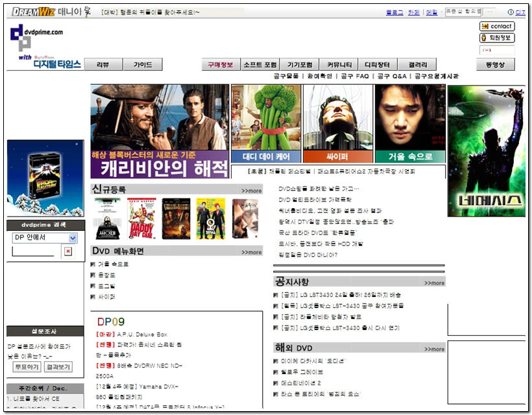
Task: Open the 디피장터 tab
Action: 378,64
